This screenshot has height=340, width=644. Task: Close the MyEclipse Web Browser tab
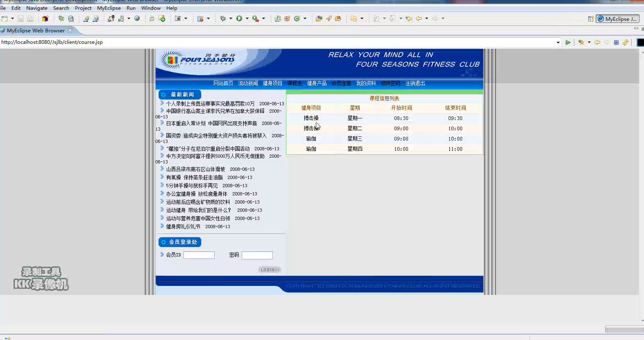(70, 30)
